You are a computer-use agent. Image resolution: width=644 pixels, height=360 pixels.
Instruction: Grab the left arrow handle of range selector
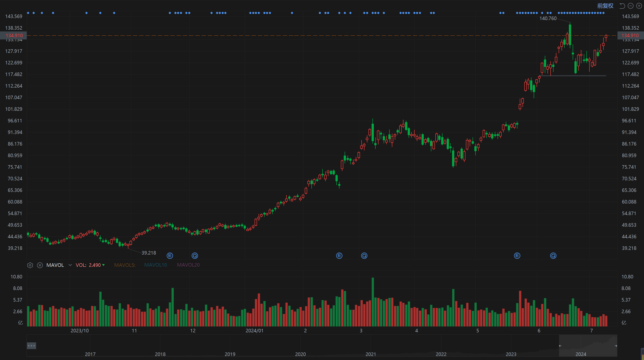[x=560, y=346]
